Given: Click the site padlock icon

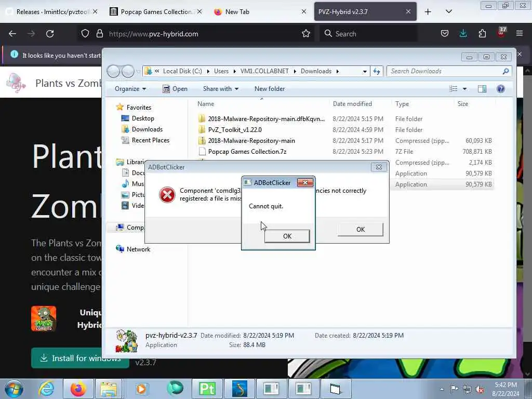Looking at the screenshot, I should point(99,34).
